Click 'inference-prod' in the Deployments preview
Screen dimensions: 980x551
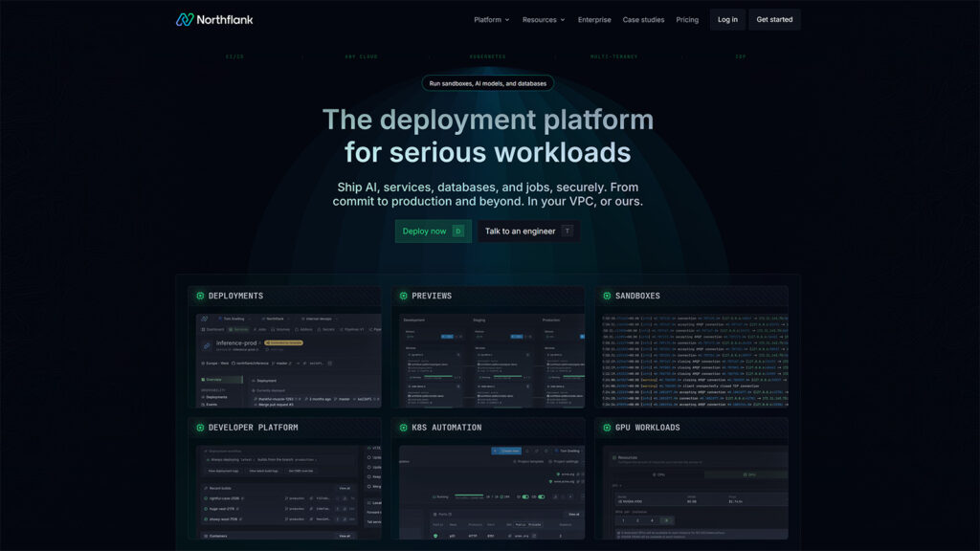pyautogui.click(x=236, y=343)
